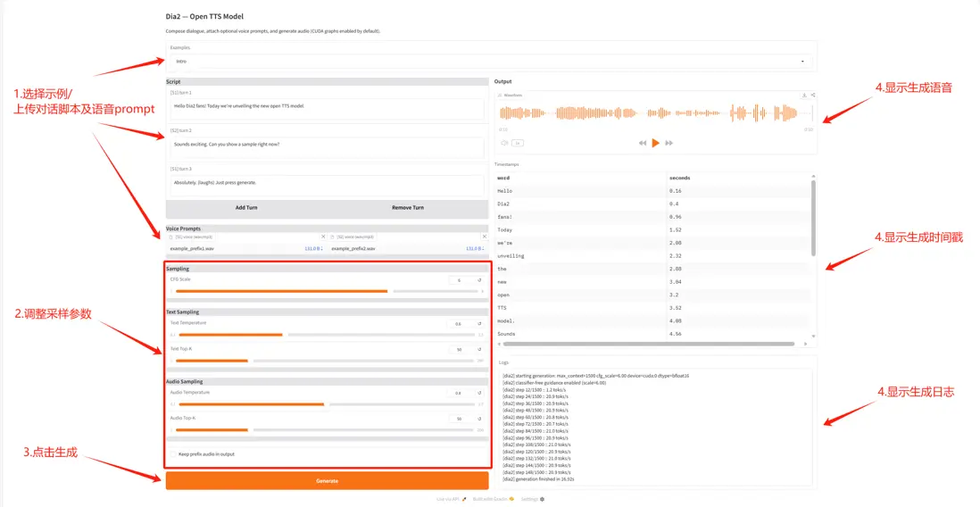
Task: Select the 'unveiling' timestamp row
Action: 652,255
